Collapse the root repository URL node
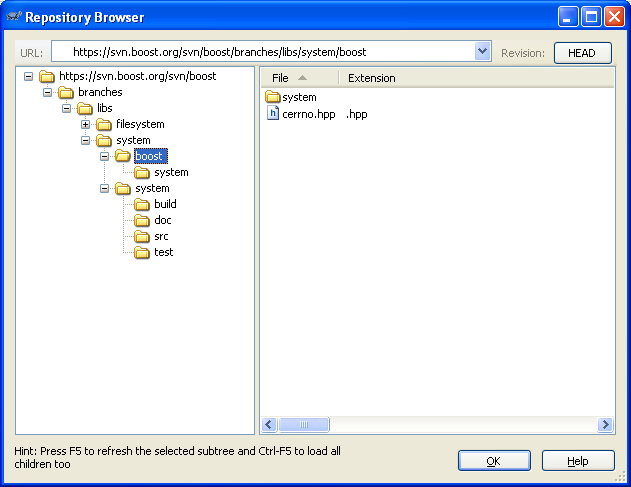631x487 pixels. pyautogui.click(x=28, y=76)
